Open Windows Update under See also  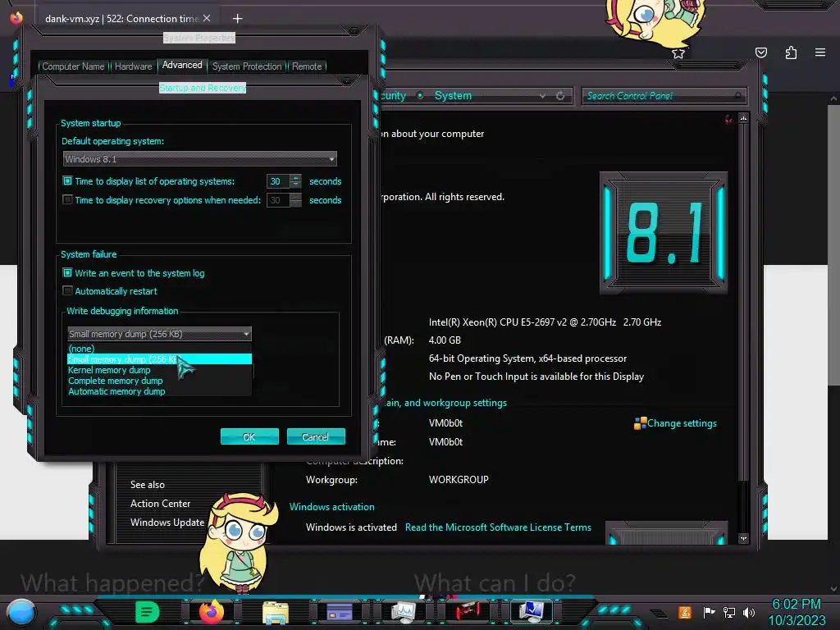[167, 523]
